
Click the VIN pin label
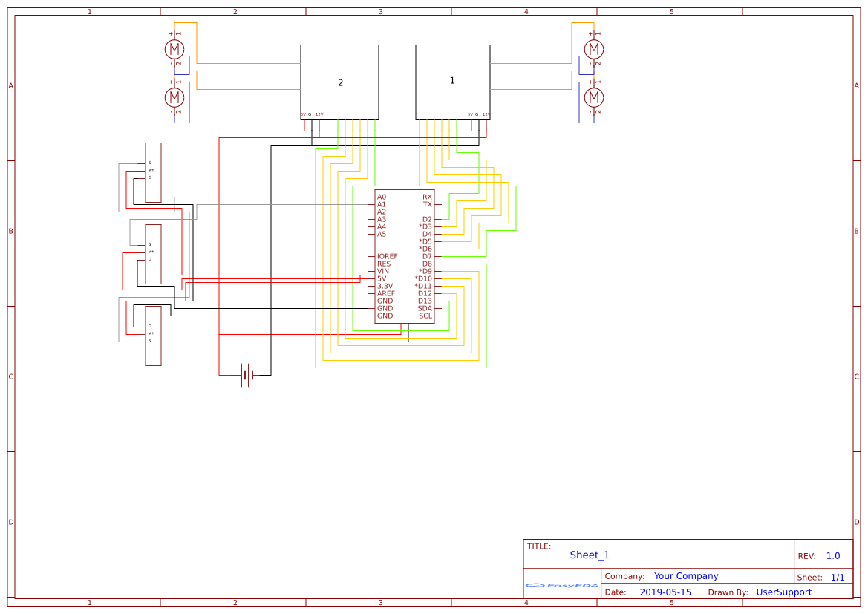[x=382, y=271]
